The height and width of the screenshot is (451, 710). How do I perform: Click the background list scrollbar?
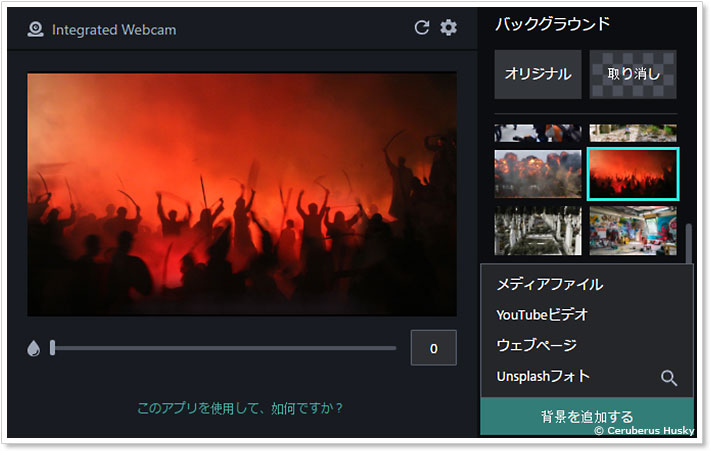[x=689, y=244]
